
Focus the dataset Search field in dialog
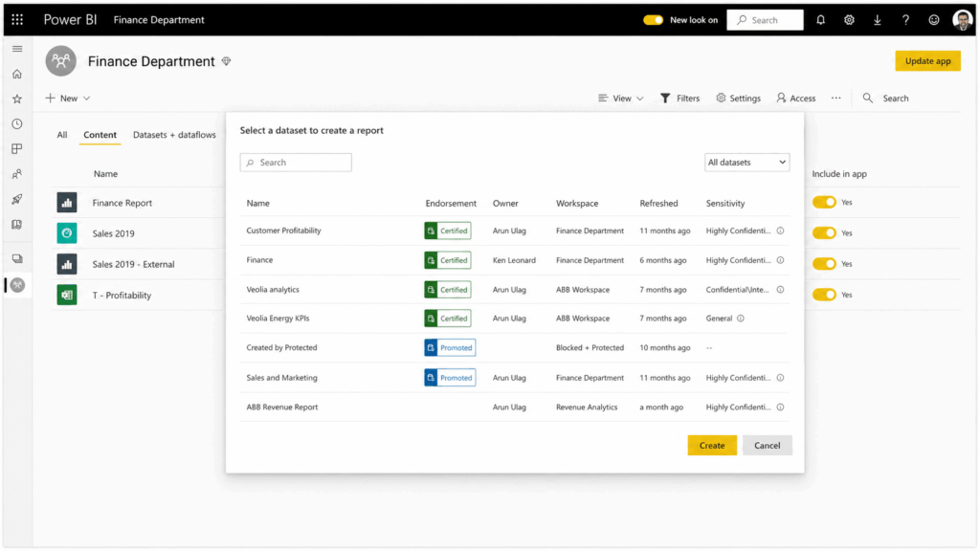coord(296,163)
